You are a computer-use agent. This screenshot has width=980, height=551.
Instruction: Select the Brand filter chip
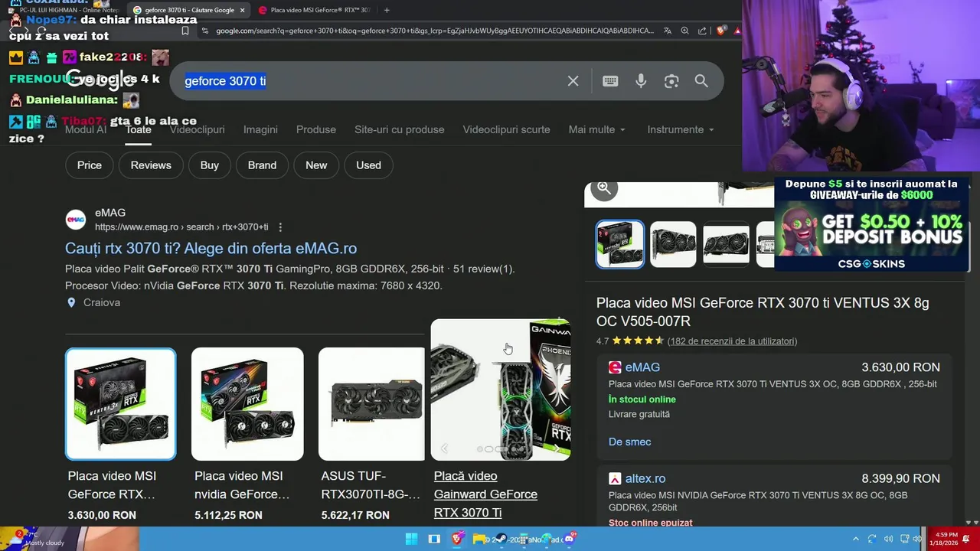tap(262, 165)
